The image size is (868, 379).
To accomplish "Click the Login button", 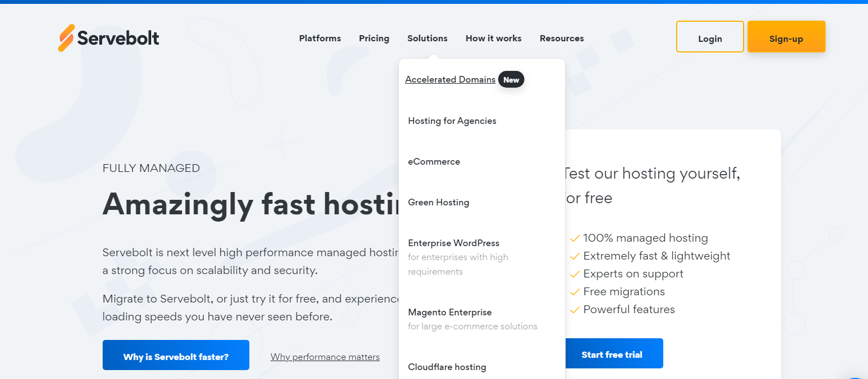I will point(710,37).
